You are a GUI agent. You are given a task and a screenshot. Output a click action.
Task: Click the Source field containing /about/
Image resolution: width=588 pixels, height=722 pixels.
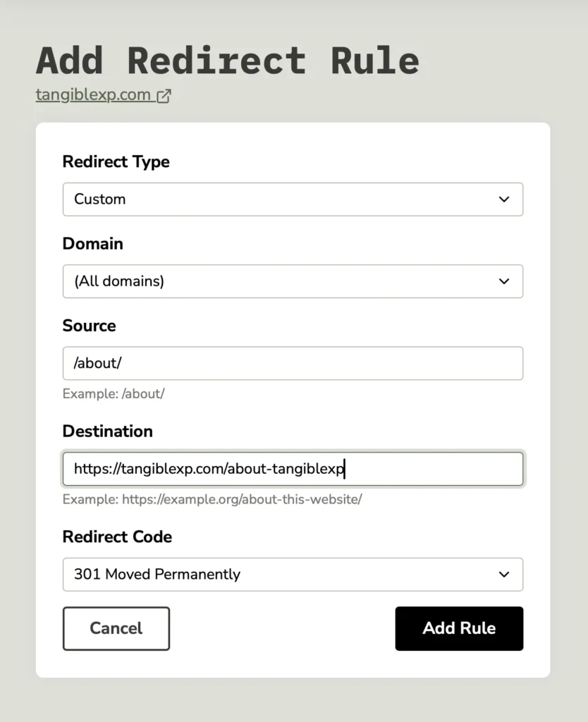pyautogui.click(x=293, y=363)
